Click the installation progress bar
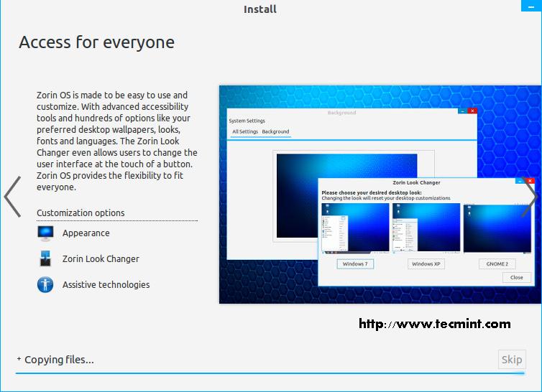Screen dimensions: 542x392 [270, 373]
